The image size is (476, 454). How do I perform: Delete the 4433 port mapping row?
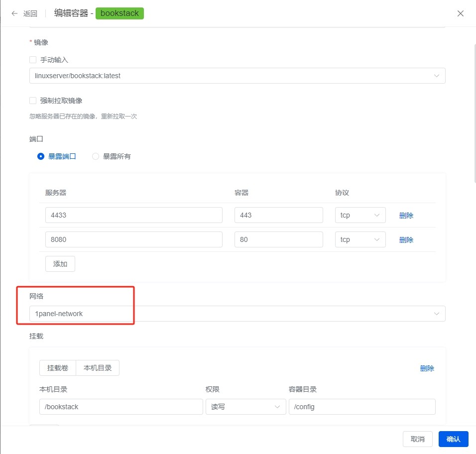(406, 216)
